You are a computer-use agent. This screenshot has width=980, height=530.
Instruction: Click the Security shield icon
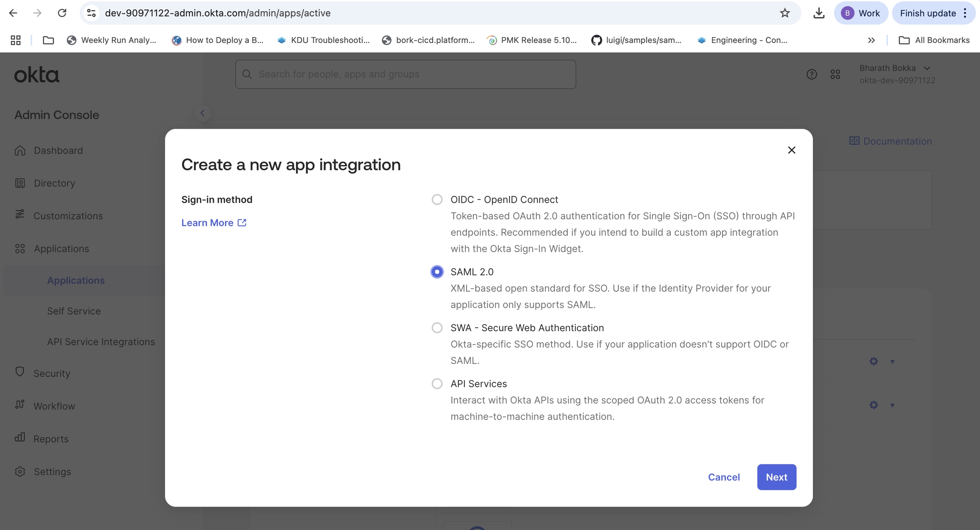pyautogui.click(x=20, y=372)
